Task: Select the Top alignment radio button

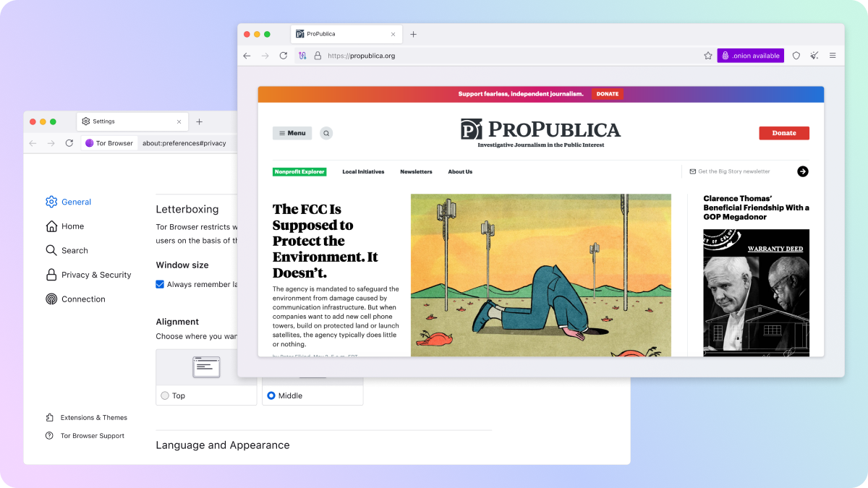Action: point(165,395)
